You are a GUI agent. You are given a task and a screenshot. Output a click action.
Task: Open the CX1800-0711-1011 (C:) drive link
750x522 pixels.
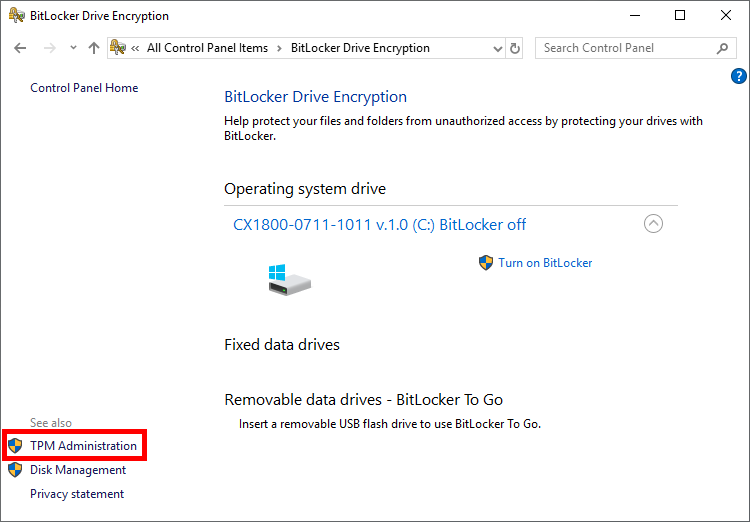pyautogui.click(x=379, y=224)
